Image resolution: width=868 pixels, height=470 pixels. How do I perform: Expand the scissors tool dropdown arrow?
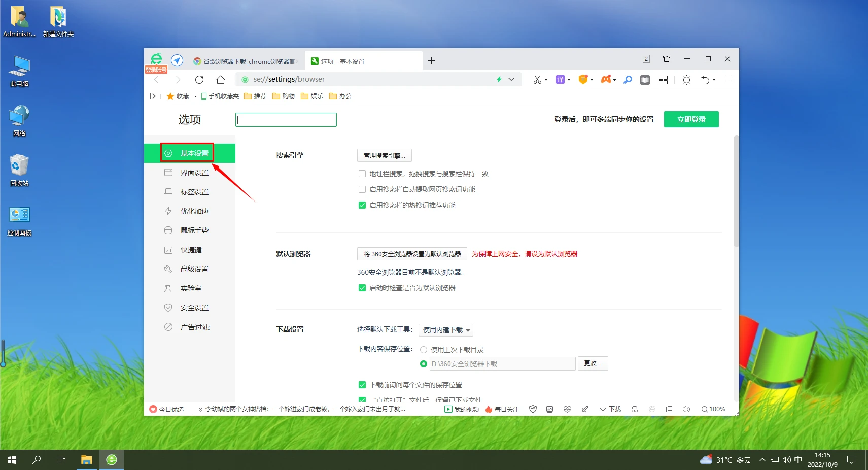coord(546,80)
